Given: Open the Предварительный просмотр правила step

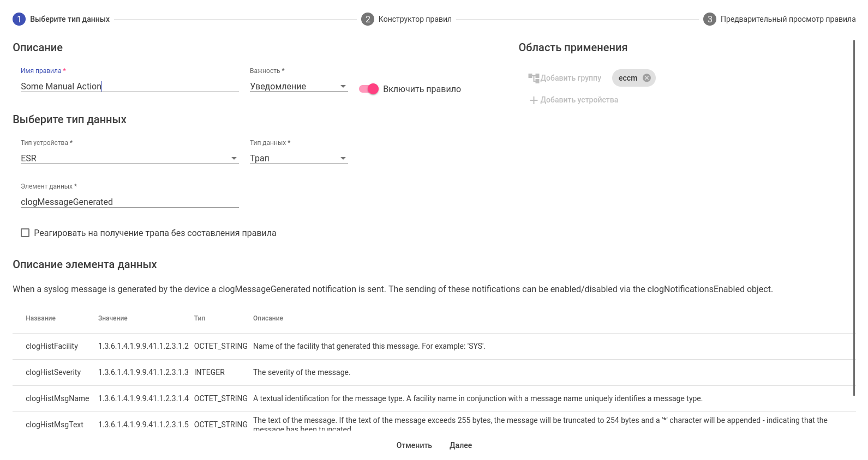Looking at the screenshot, I should (787, 19).
